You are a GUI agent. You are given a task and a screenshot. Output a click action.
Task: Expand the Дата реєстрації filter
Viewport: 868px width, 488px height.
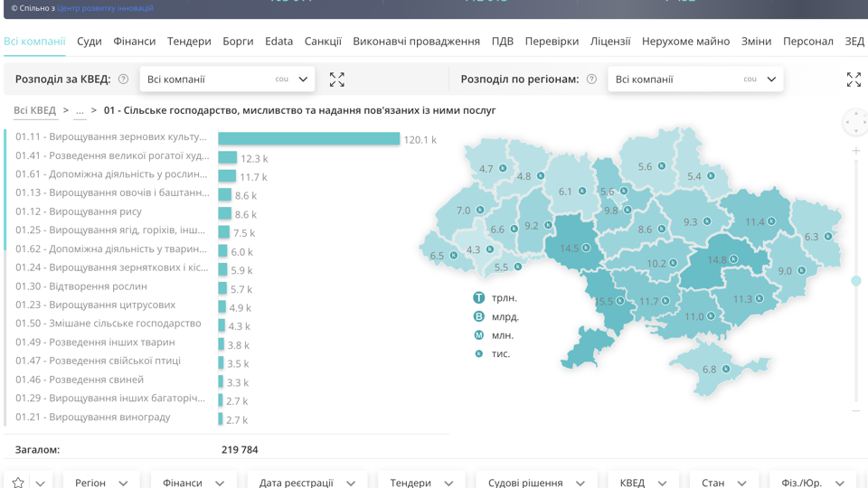point(307,483)
